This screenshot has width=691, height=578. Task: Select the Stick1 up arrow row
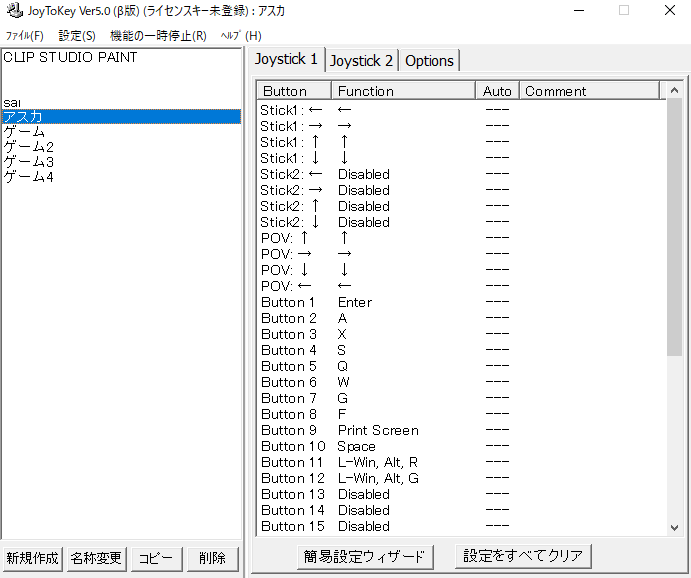pyautogui.click(x=461, y=142)
